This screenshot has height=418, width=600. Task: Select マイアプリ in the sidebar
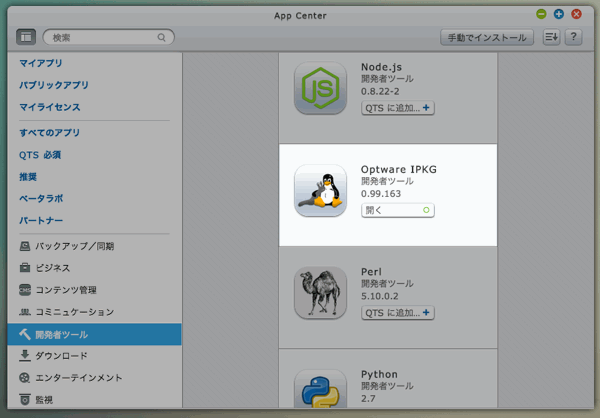pos(41,63)
